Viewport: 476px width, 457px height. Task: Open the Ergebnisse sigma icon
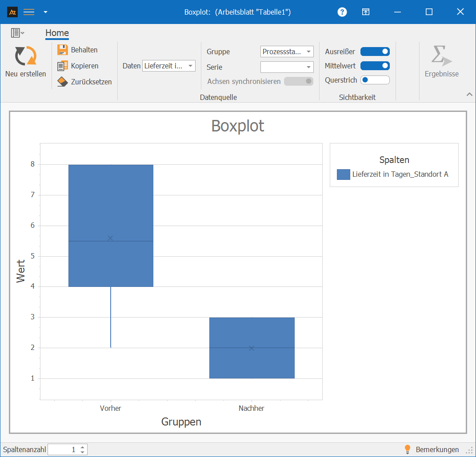(441, 56)
